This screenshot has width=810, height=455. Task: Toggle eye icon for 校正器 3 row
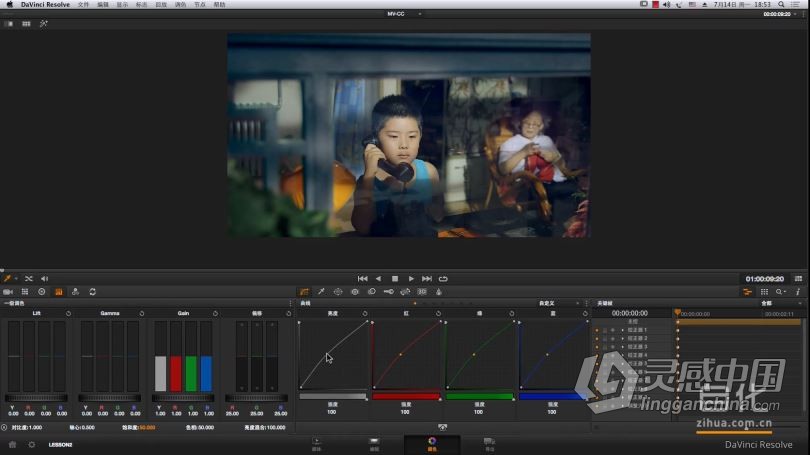point(613,347)
